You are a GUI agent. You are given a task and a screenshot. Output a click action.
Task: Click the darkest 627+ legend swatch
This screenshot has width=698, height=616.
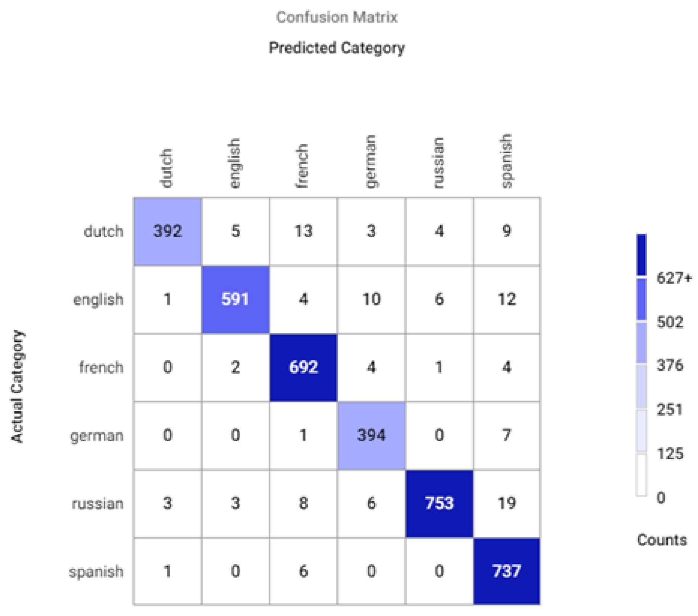click(x=641, y=255)
